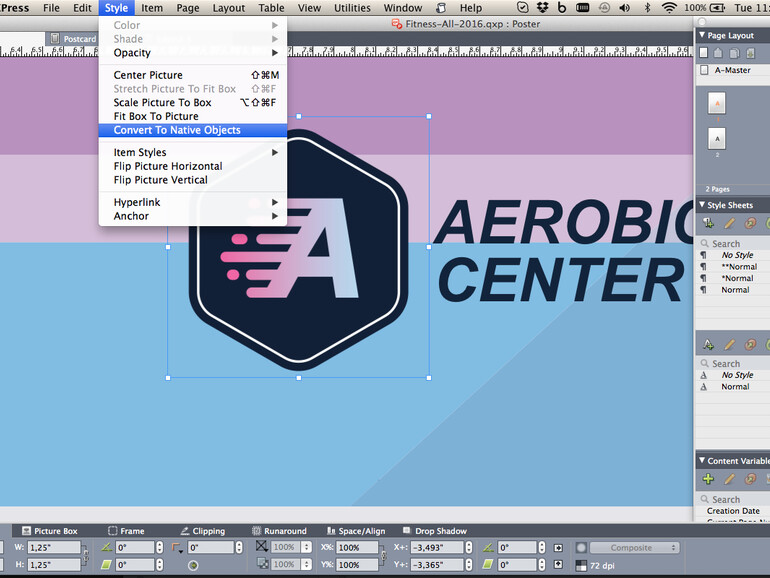Click the picture mask circle icon beside Composite
The height and width of the screenshot is (578, 770).
[x=581, y=548]
